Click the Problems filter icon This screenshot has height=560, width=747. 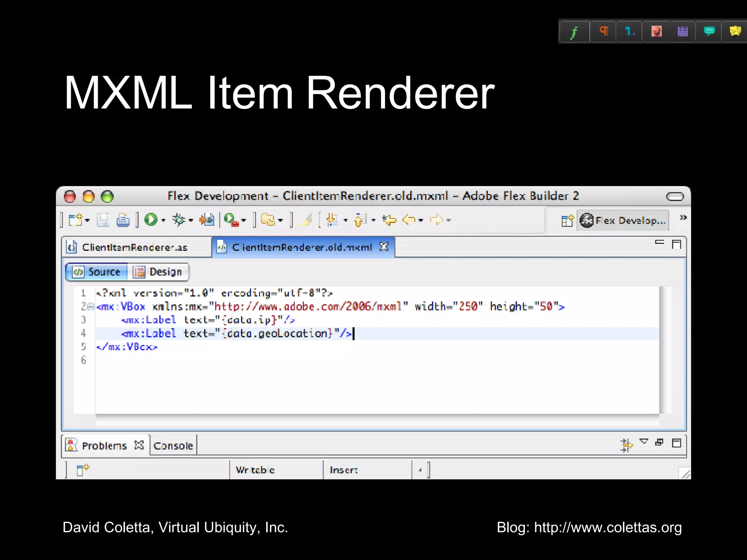pyautogui.click(x=626, y=445)
